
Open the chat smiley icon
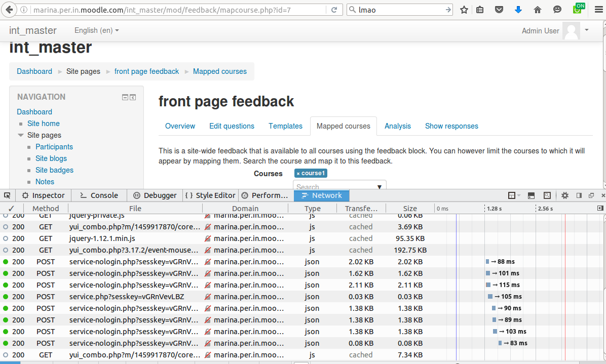pyautogui.click(x=557, y=10)
